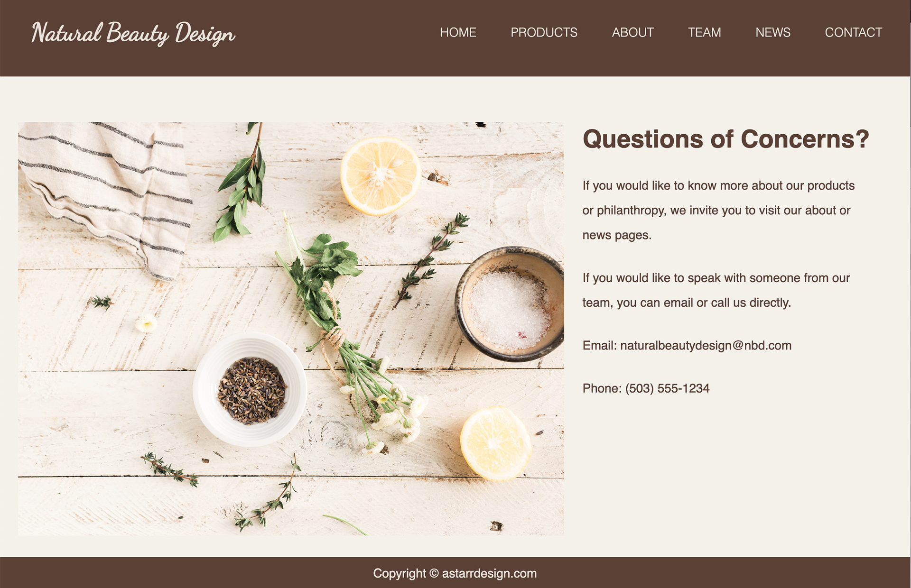Viewport: 911px width, 588px height.
Task: Click the Natural Beauty Design logo
Action: [133, 33]
